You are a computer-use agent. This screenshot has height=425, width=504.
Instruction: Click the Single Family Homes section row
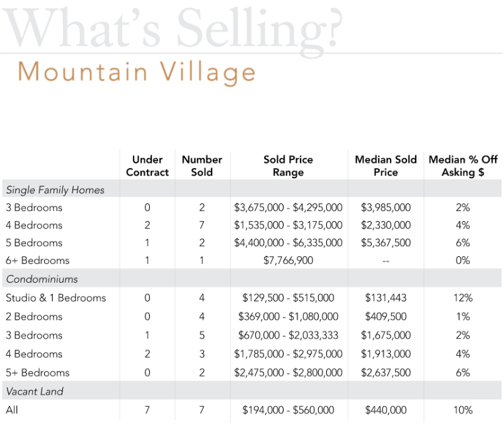point(55,190)
